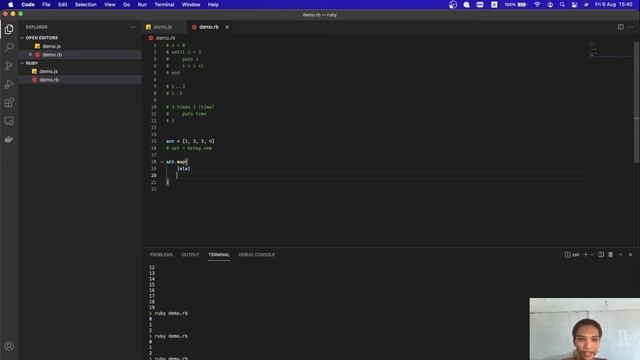Split the editor to the right
Viewport: 640px width, 360px height.
[620, 27]
